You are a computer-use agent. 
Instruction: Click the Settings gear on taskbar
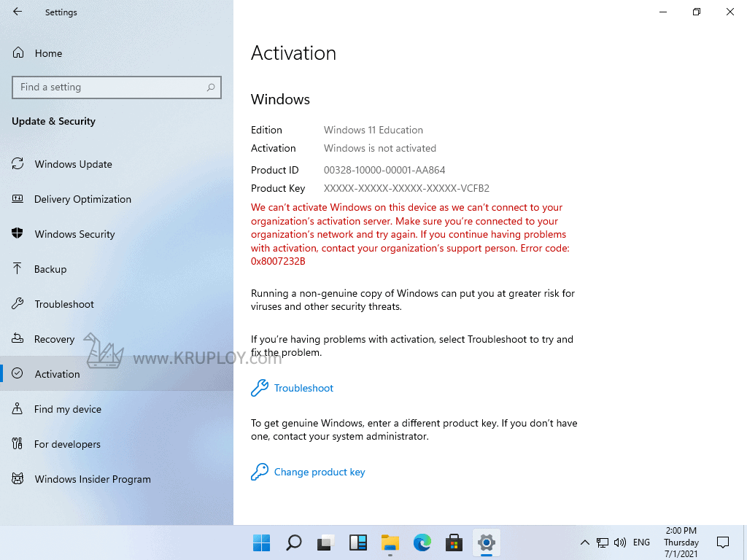pos(487,542)
